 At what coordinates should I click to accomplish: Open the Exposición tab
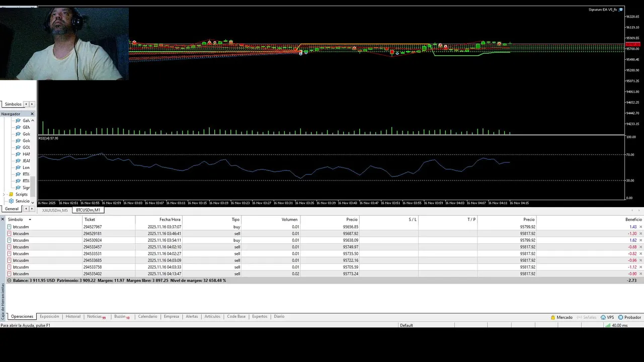pyautogui.click(x=49, y=317)
